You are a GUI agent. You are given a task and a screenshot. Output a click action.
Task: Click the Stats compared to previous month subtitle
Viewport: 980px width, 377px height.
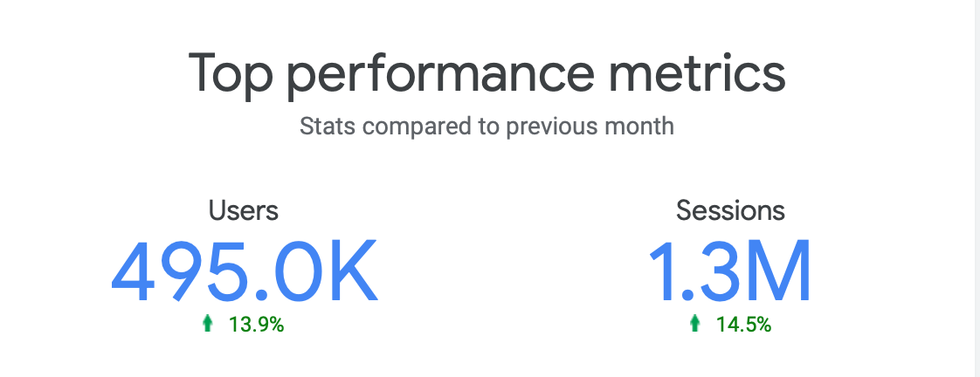pyautogui.click(x=487, y=126)
